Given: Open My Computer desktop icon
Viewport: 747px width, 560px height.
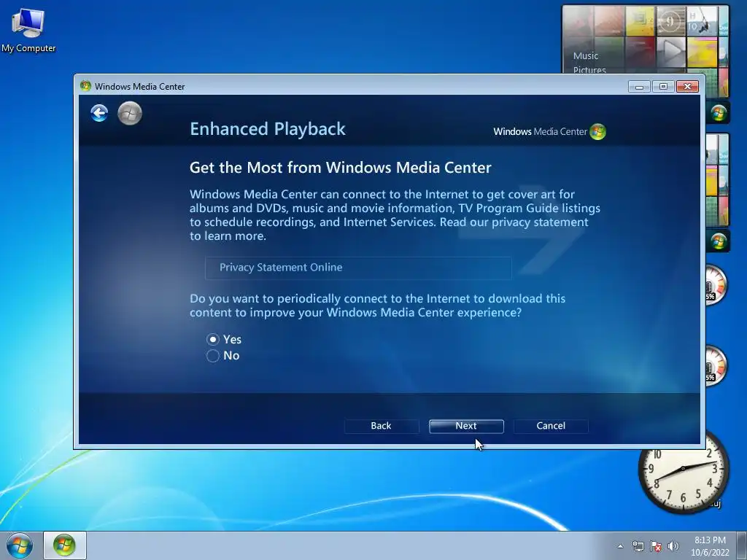Looking at the screenshot, I should point(28,31).
